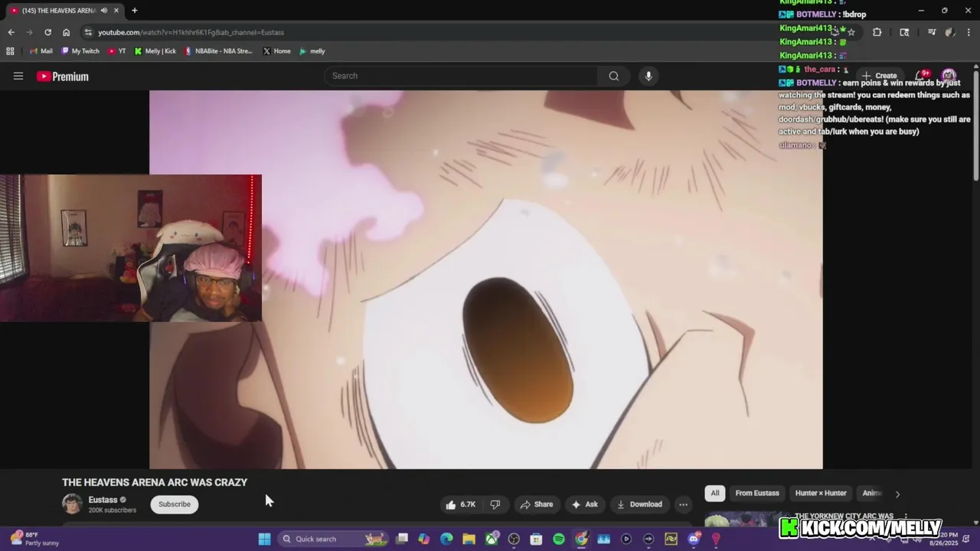Click the Create video button
Image resolution: width=980 pixels, height=551 pixels.
click(880, 76)
